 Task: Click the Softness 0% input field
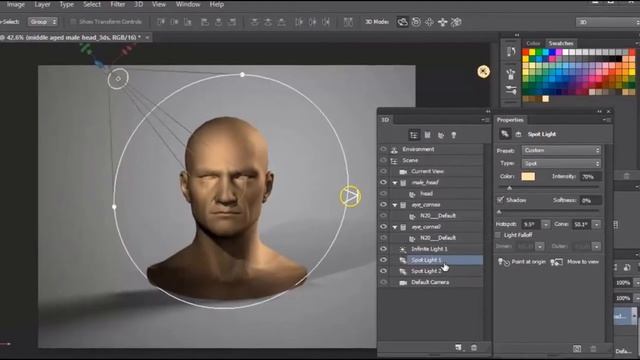pyautogui.click(x=591, y=200)
